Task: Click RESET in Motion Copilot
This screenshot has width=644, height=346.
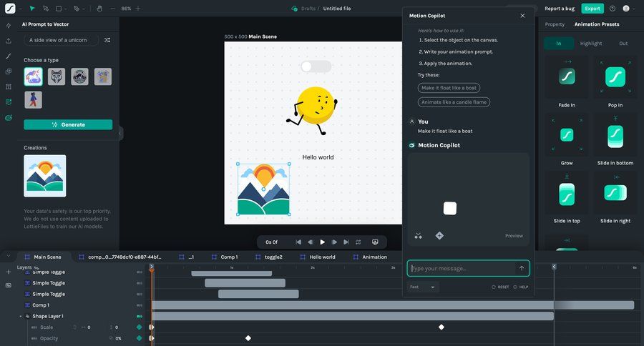Action: 500,287
